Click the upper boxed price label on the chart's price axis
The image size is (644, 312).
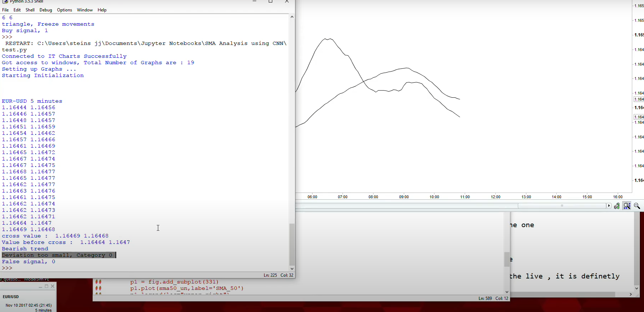tap(639, 99)
